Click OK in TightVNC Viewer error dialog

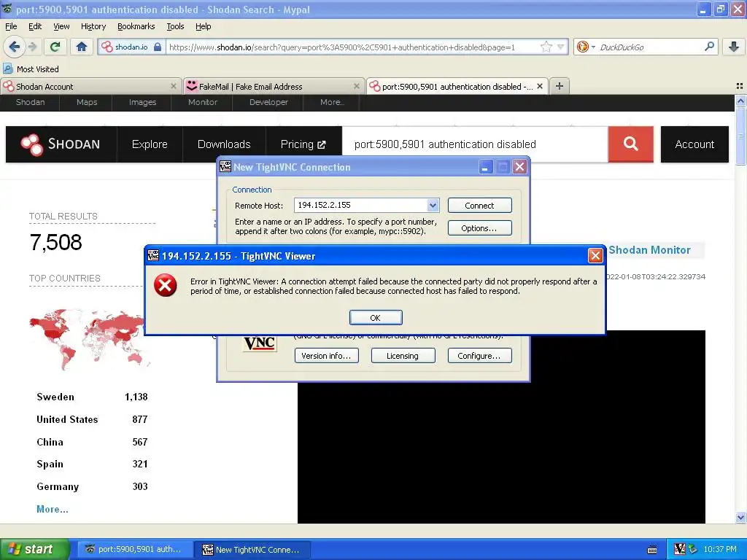(376, 318)
